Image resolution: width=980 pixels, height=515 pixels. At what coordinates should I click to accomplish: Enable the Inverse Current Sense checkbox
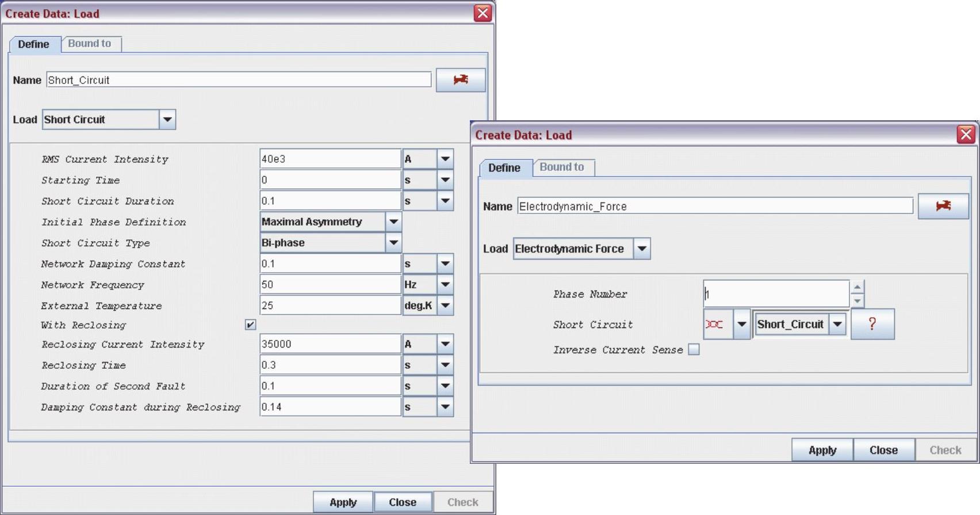click(694, 350)
